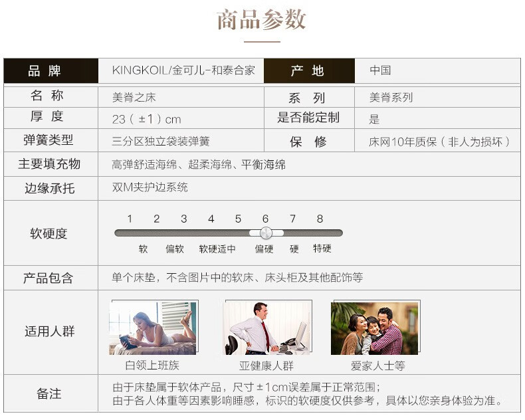Select the 软硬适中 firmness label

coord(217,249)
